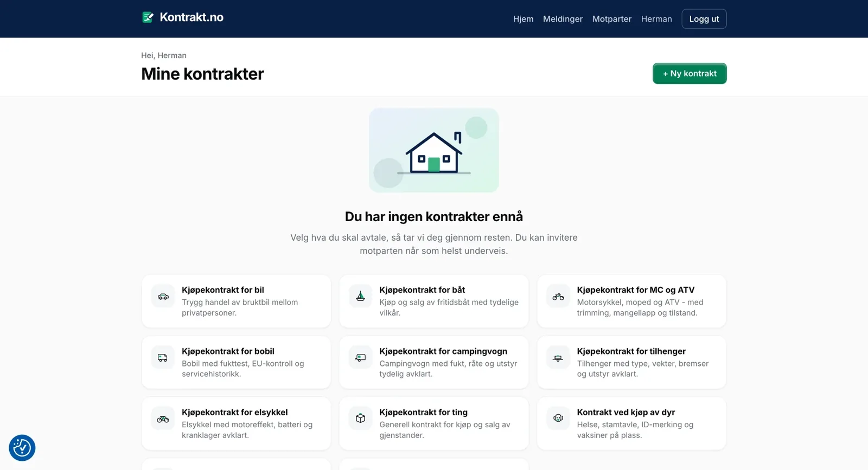The height and width of the screenshot is (470, 868).
Task: Click the box icon for Kjøpekontrakt for ting
Action: (x=360, y=419)
